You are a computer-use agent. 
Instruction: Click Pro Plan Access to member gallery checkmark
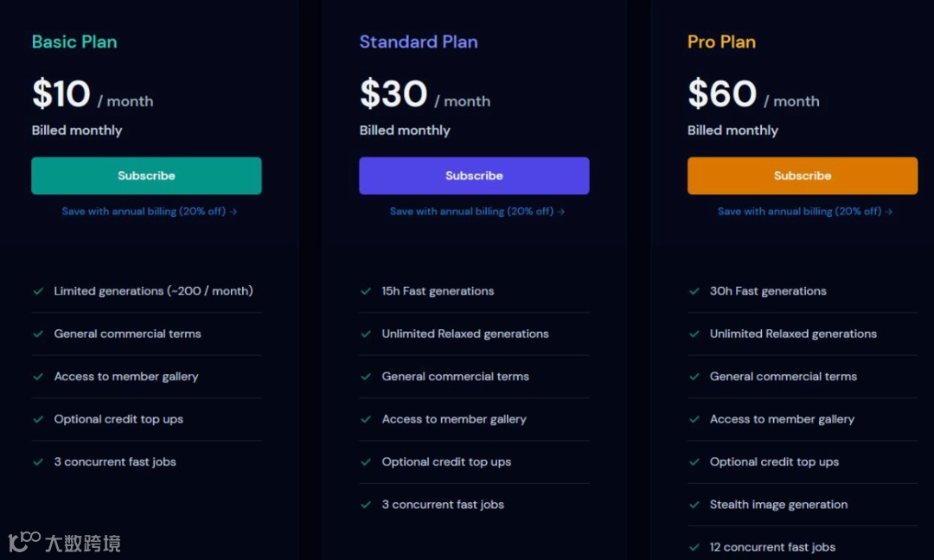[x=694, y=419]
